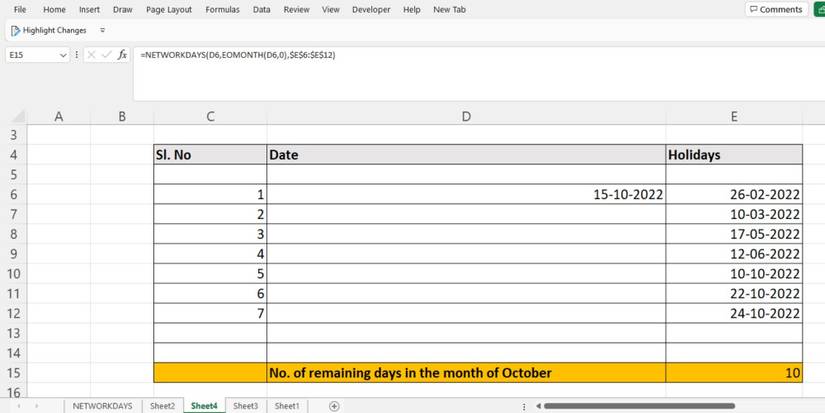Switch to the View tab

(x=330, y=9)
